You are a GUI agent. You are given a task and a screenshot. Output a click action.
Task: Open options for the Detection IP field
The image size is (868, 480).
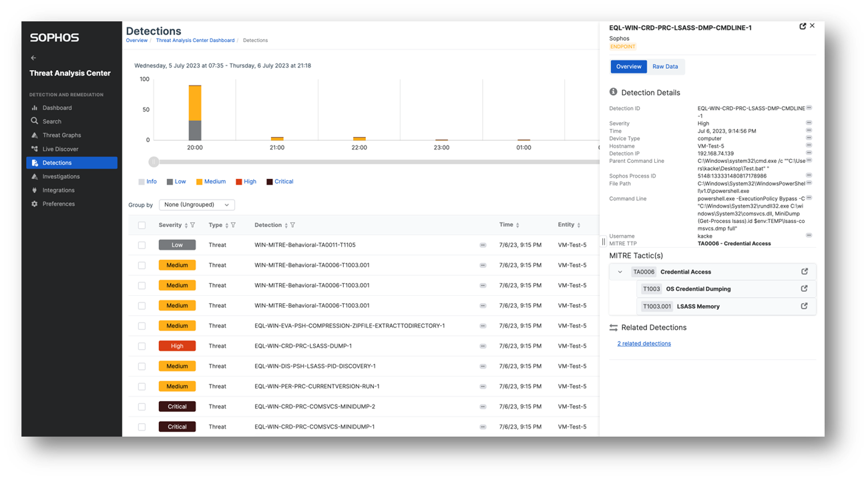[809, 153]
